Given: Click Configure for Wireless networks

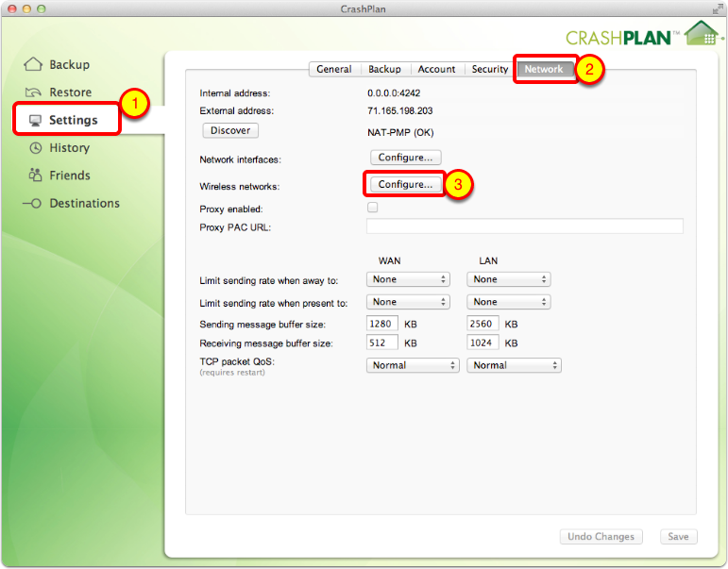Looking at the screenshot, I should (405, 185).
